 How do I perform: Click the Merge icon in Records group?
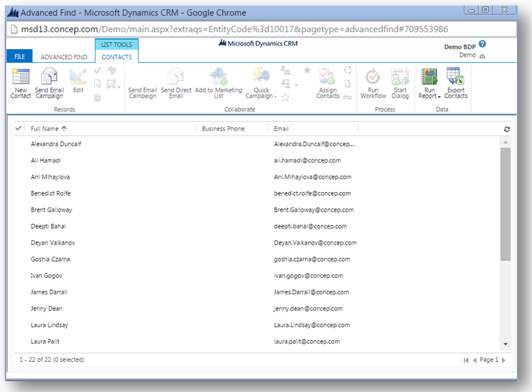[x=111, y=70]
